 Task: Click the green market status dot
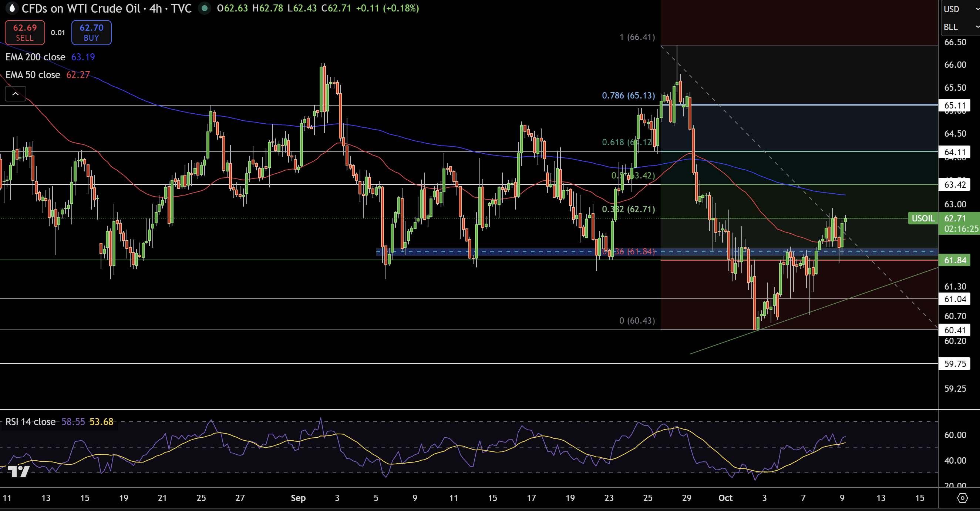(x=204, y=8)
